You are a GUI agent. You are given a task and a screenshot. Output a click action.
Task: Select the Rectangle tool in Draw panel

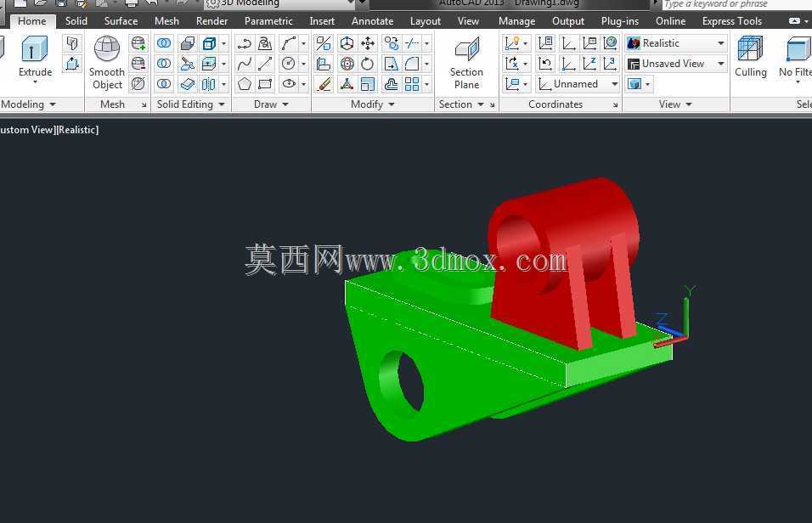coord(265,84)
